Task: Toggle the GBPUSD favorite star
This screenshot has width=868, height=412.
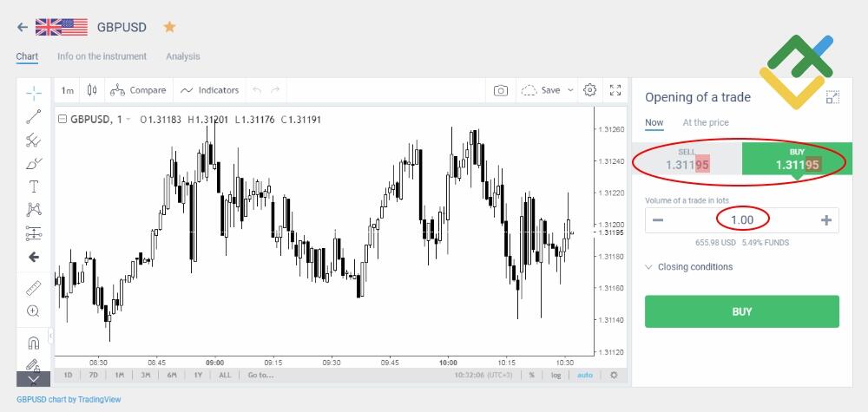Action: tap(169, 27)
